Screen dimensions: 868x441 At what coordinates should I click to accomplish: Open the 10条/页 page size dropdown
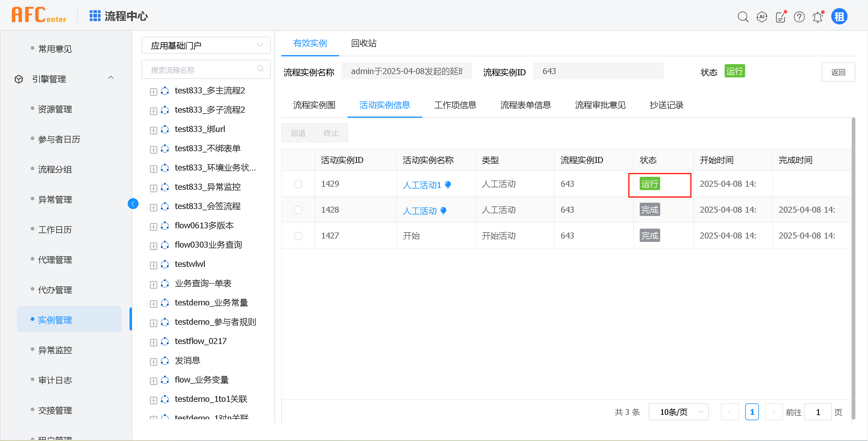pyautogui.click(x=678, y=412)
